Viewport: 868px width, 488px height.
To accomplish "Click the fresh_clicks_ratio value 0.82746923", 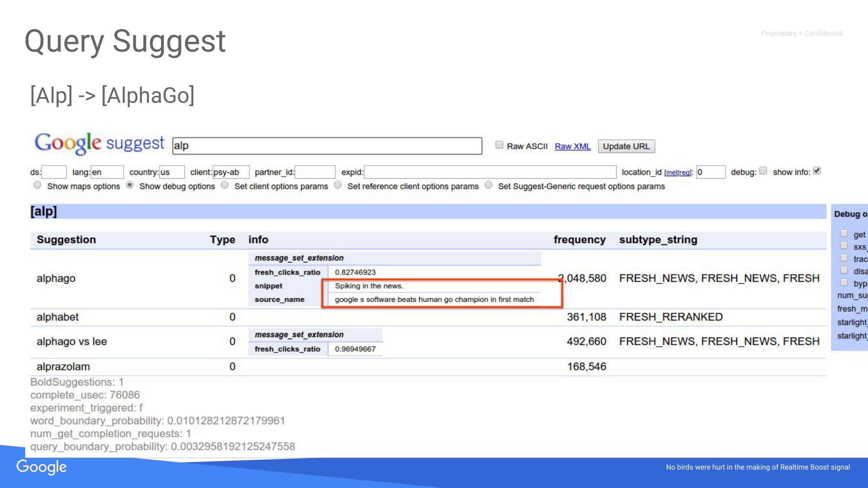I will [x=355, y=272].
